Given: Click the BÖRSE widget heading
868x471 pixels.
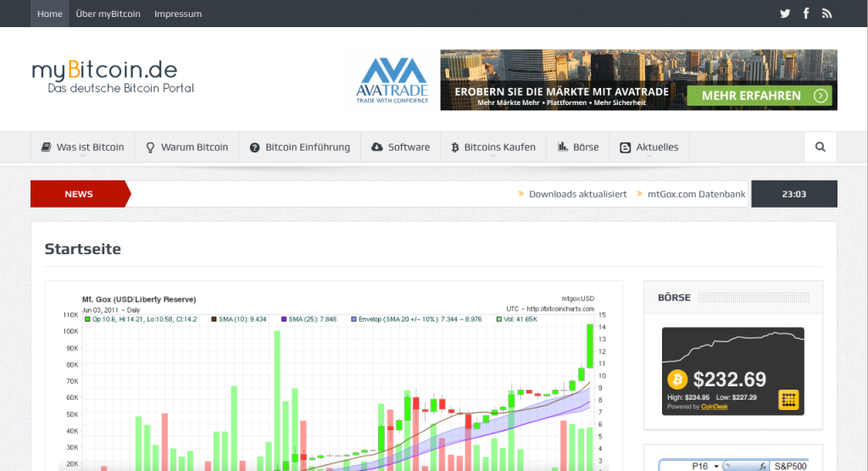Looking at the screenshot, I should [x=674, y=298].
